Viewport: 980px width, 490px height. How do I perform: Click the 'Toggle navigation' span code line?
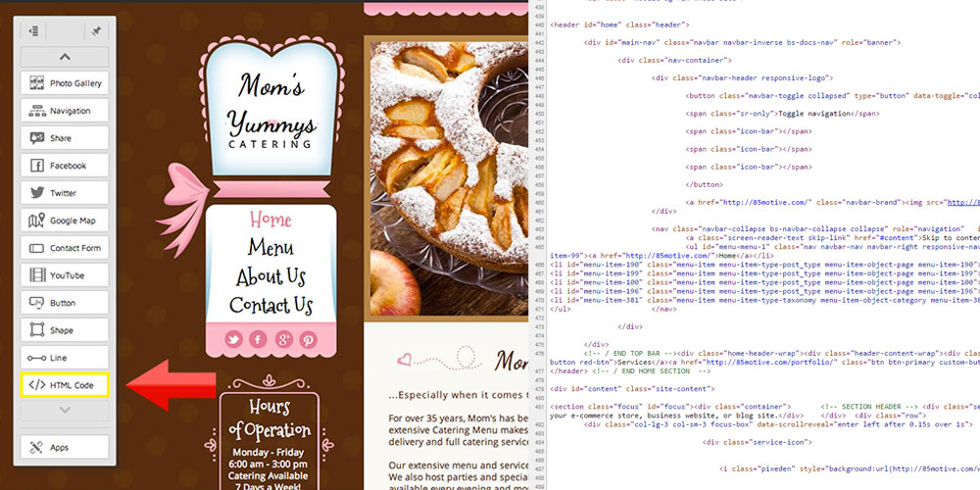[782, 114]
